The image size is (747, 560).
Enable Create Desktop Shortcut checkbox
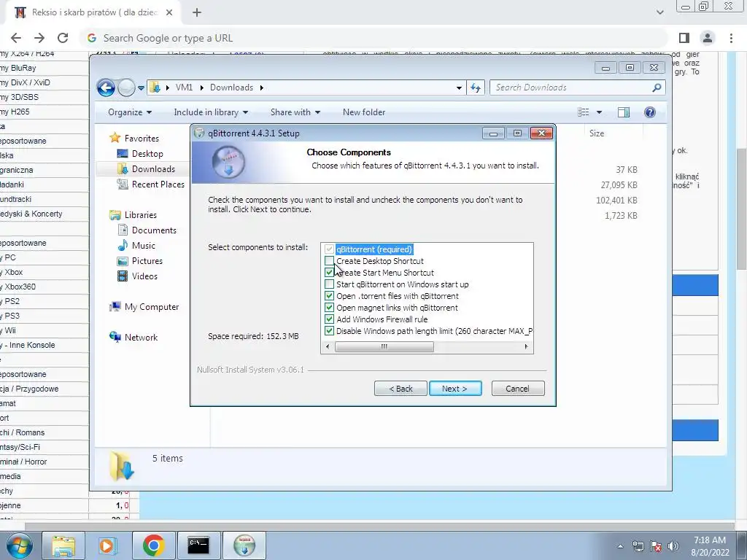[x=329, y=261]
